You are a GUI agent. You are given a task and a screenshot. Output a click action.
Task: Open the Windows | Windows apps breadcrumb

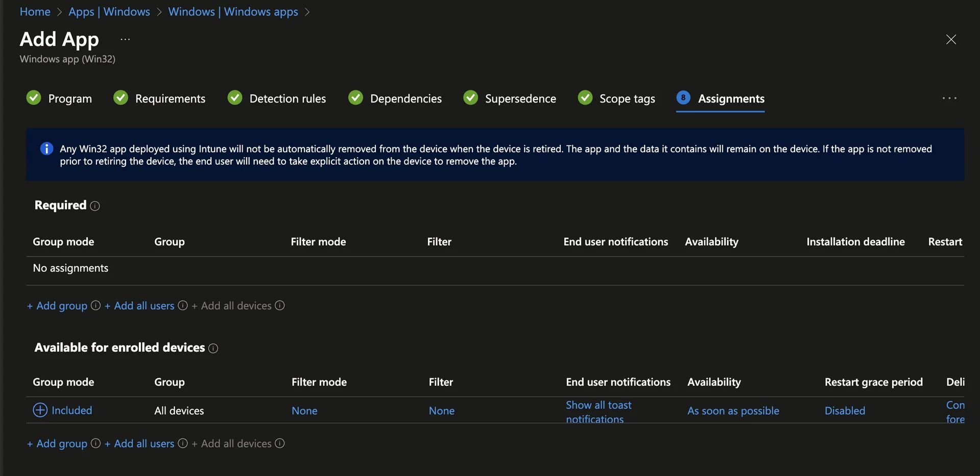tap(233, 11)
